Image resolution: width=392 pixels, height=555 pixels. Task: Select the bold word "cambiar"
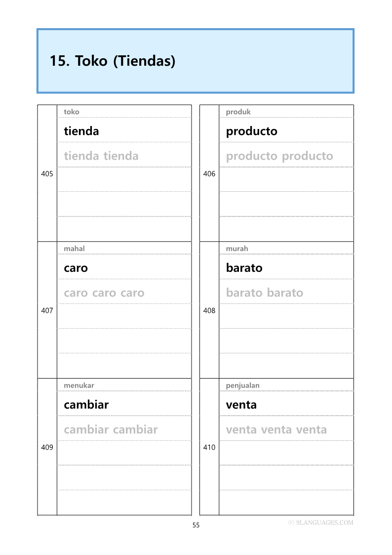pos(86,405)
